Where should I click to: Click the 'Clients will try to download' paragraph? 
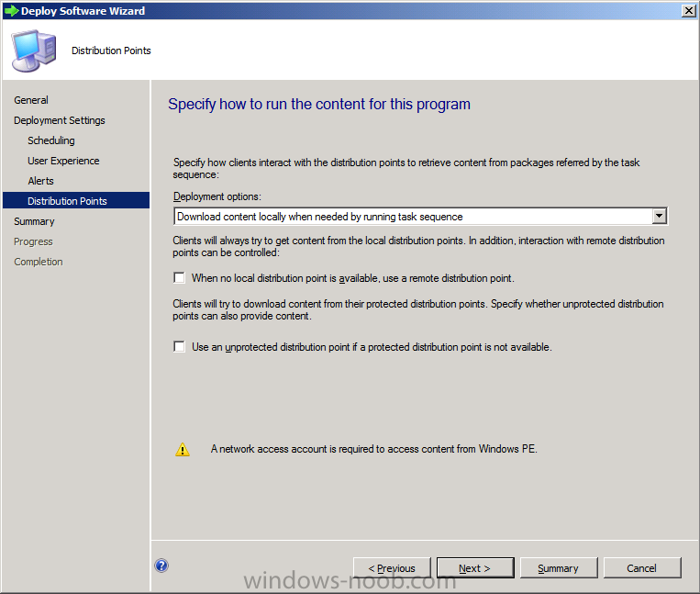tap(417, 310)
